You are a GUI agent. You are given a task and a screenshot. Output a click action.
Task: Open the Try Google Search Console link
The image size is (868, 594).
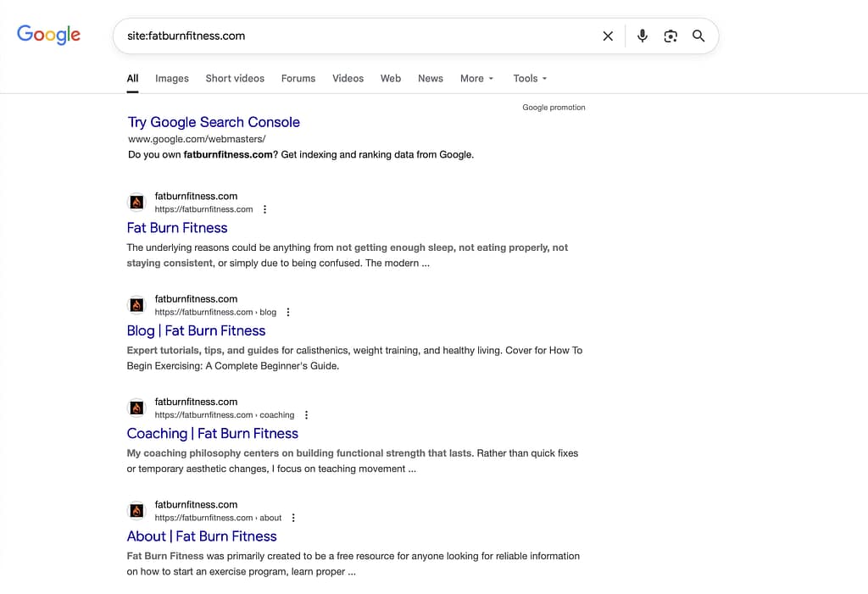(214, 122)
